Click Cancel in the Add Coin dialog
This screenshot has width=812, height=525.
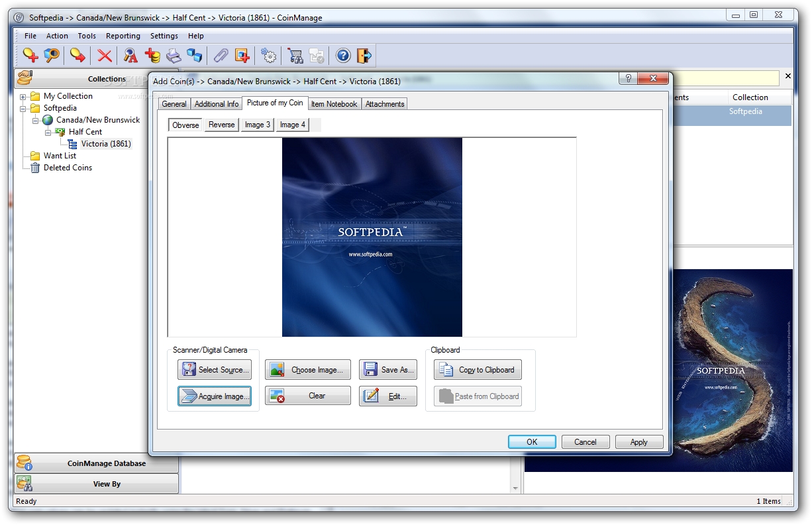coord(585,442)
